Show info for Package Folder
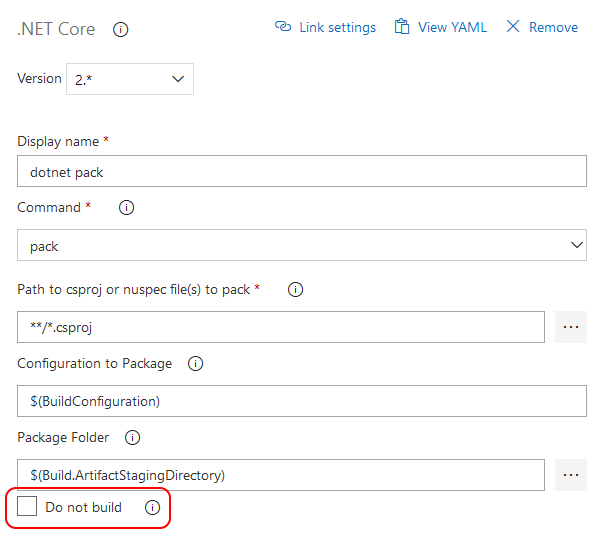Viewport: 609px width, 542px height. coord(132,438)
